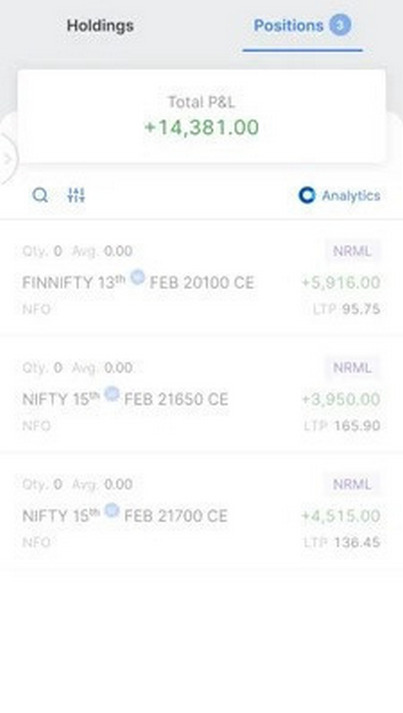Open the FINNIFTY 13th FEB 20100 CE position
Viewport: 403px width, 713px height.
[202, 278]
